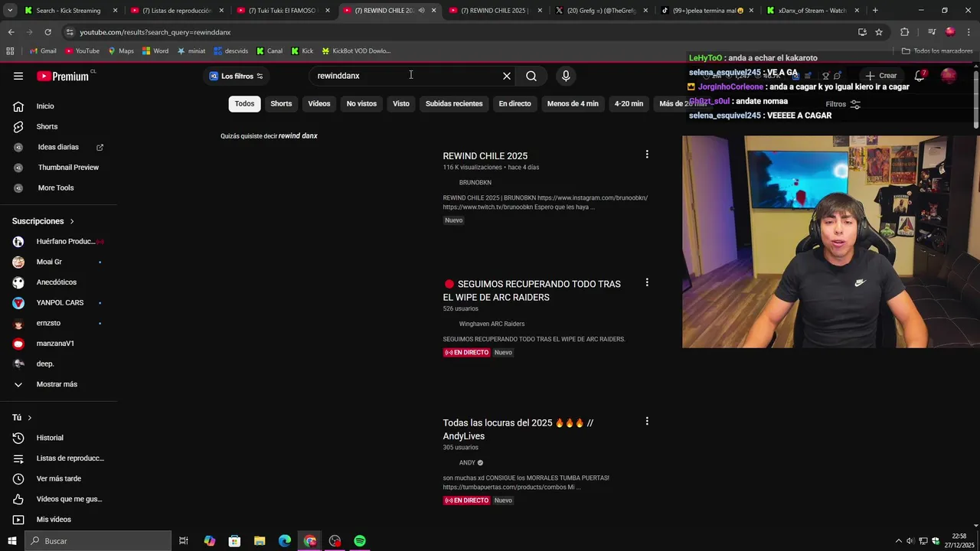Clear the search box with the X
Image resolution: width=980 pixels, height=551 pixels.
coord(506,76)
